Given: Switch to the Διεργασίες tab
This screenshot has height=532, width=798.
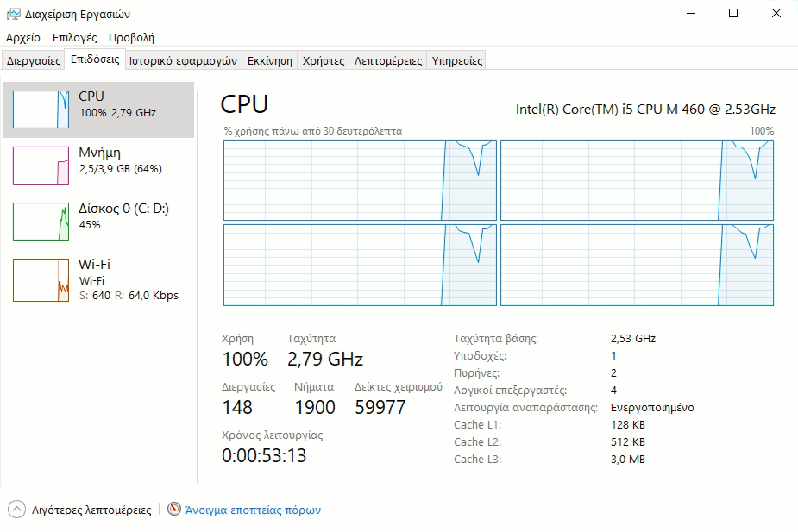Looking at the screenshot, I should coord(34,60).
